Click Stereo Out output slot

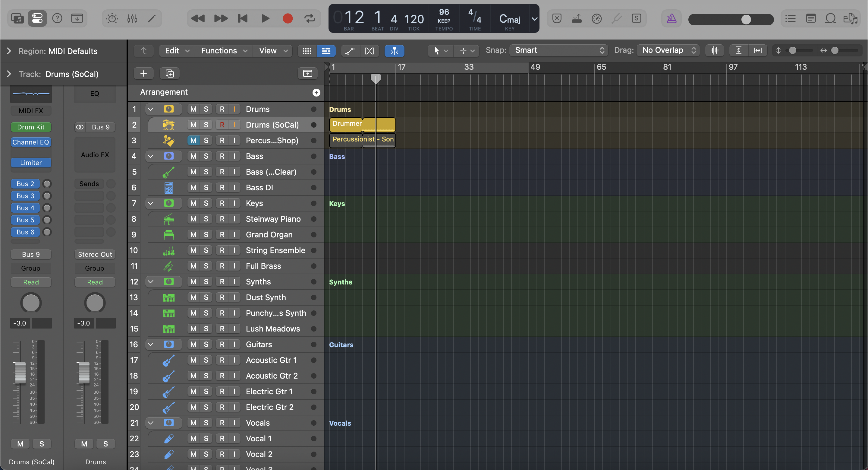[95, 255]
